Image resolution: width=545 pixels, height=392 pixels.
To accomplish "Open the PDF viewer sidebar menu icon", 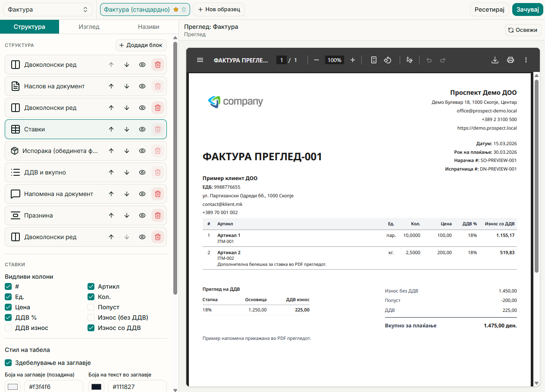I will pyautogui.click(x=200, y=60).
